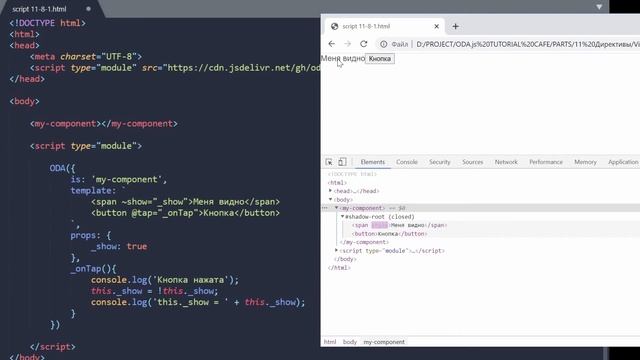Reload the page with the refresh icon
Viewport: 640px width, 360px height.
364,44
